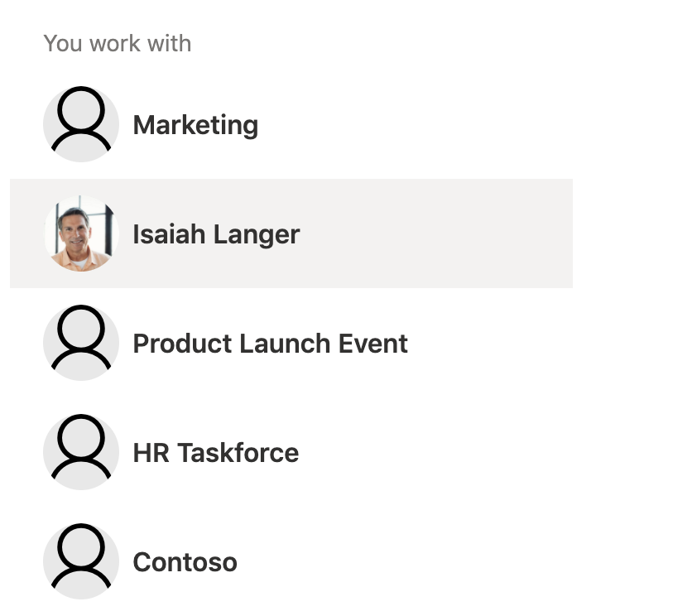Open the Marketing contact link
The height and width of the screenshot is (616, 692).
195,124
